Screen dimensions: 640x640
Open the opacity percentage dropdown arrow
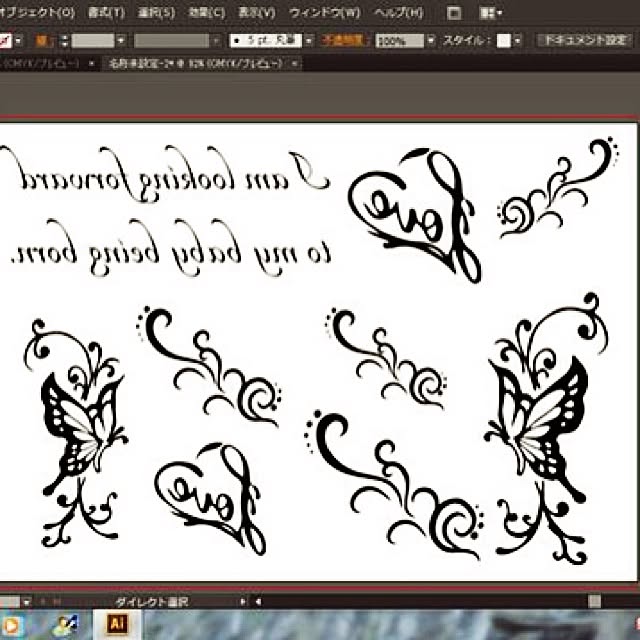point(431,40)
